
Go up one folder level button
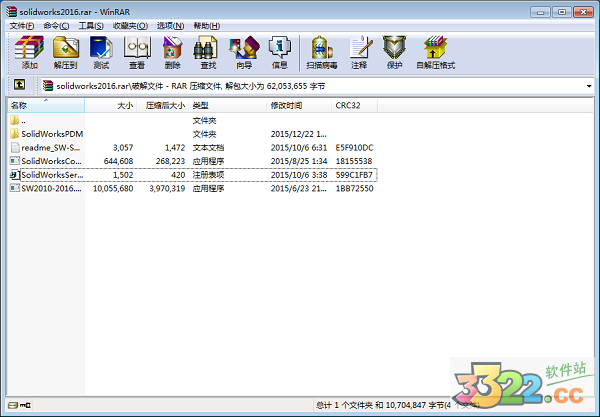20,84
